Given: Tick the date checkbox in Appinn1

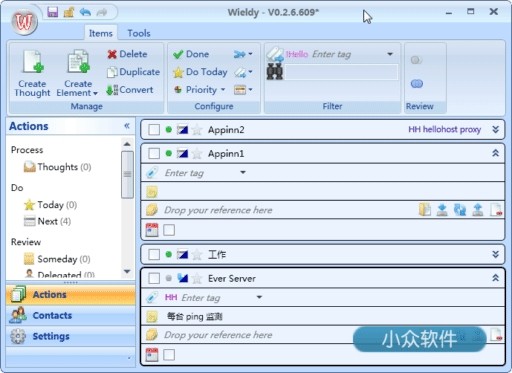Looking at the screenshot, I should pos(169,230).
